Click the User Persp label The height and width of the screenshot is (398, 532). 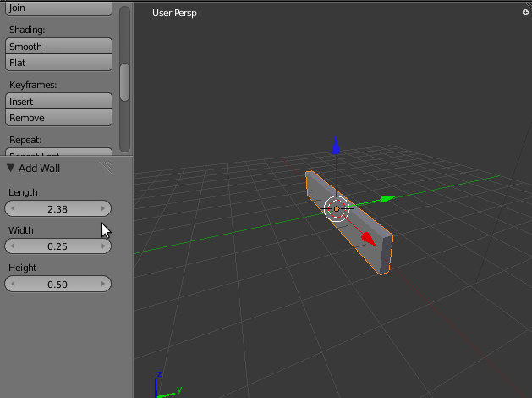(174, 13)
